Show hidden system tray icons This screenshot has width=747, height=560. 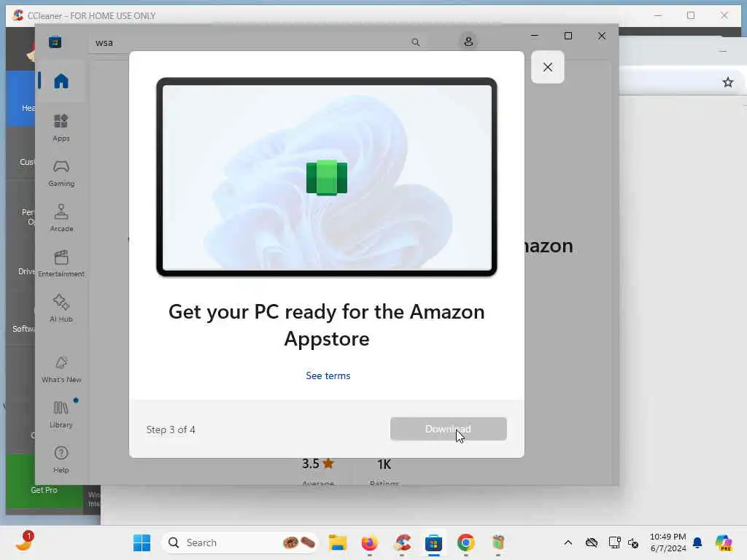pos(568,542)
